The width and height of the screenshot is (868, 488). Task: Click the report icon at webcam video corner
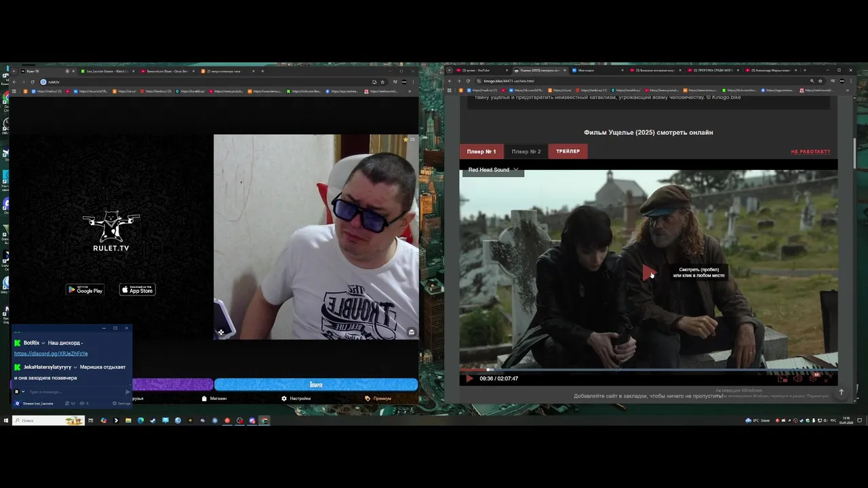click(x=411, y=332)
